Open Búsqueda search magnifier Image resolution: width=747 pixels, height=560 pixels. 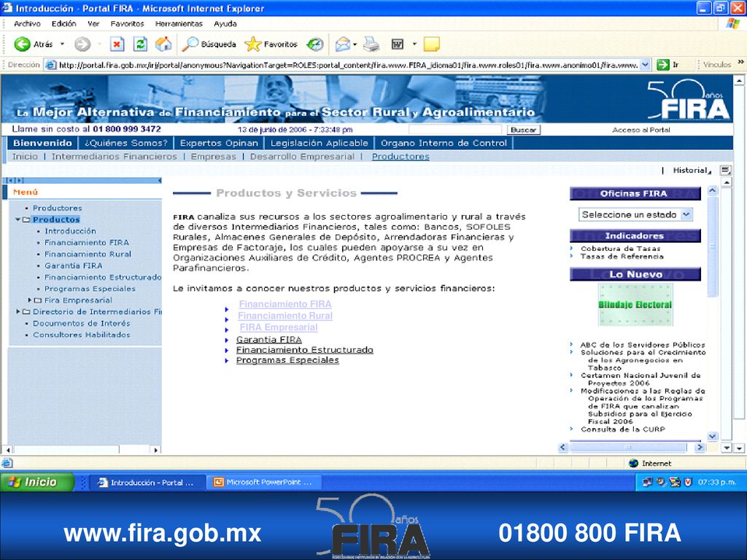point(209,44)
